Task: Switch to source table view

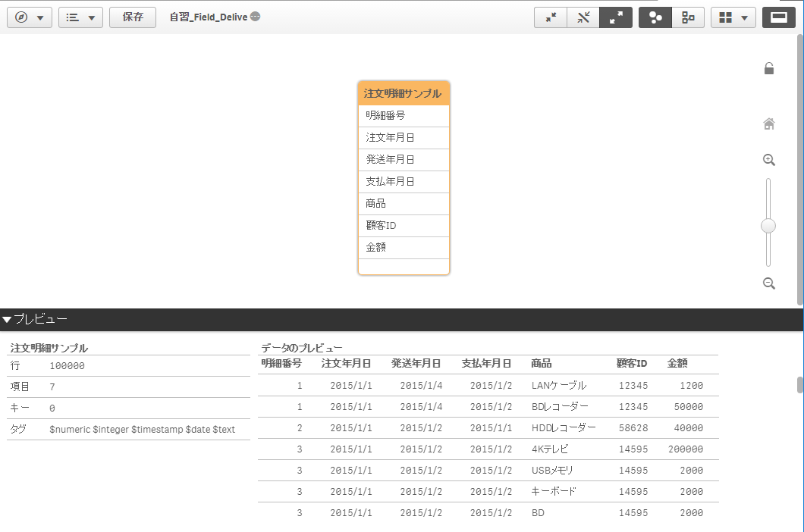Action: tap(688, 17)
